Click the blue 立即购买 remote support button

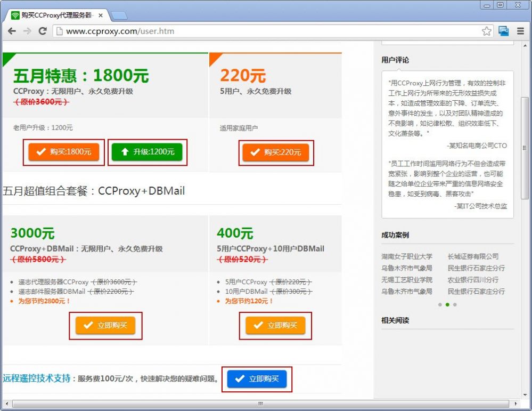point(257,378)
